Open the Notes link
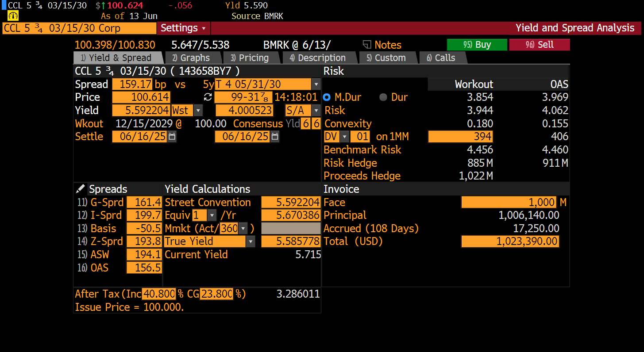 pos(388,45)
